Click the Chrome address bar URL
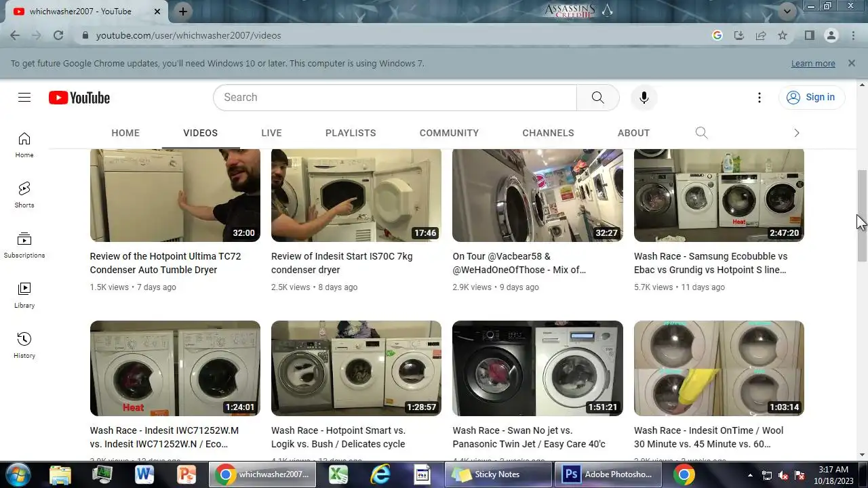The height and width of the screenshot is (488, 868). coord(189,35)
